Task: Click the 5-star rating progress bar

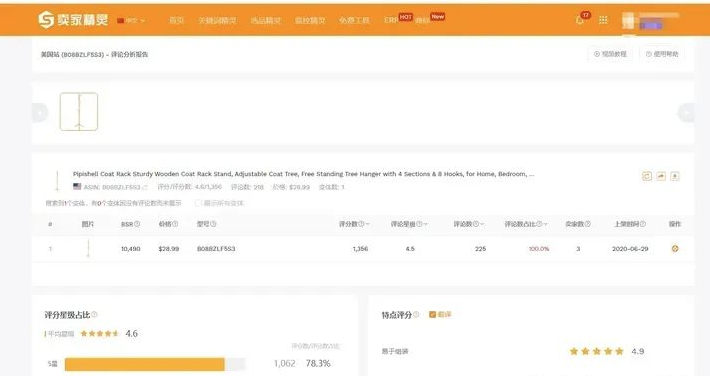Action: click(155, 364)
